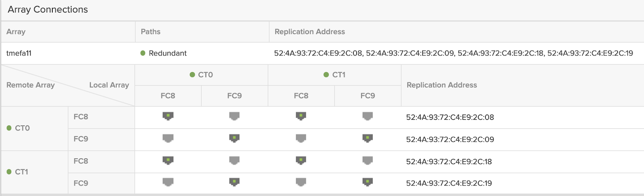Click port icon for remote CT1 FC8, local CT0 FC8
644x196 pixels.
(x=168, y=161)
